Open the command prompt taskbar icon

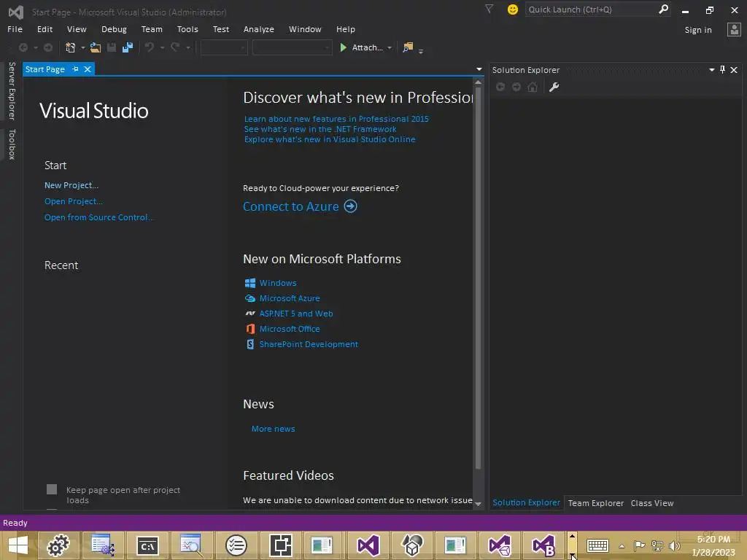(x=147, y=545)
